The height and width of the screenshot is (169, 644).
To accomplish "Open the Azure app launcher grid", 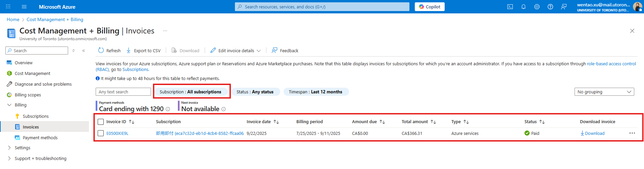I will [x=8, y=7].
